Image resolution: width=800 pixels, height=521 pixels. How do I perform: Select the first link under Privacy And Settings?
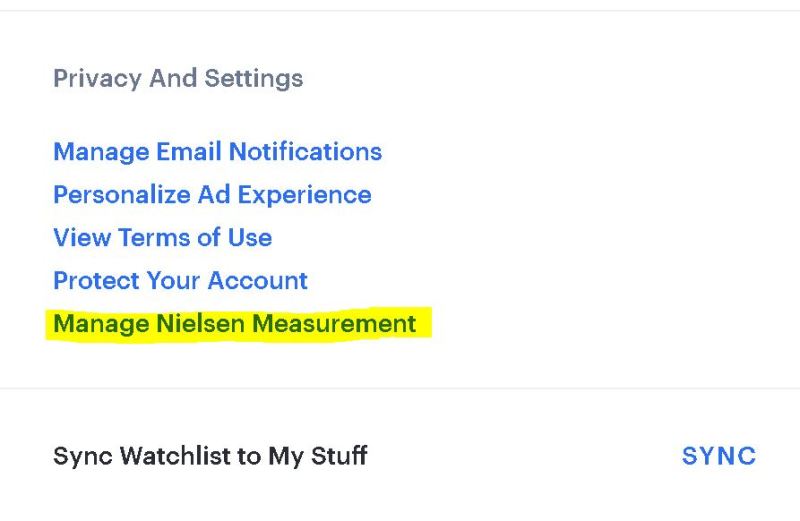(217, 152)
